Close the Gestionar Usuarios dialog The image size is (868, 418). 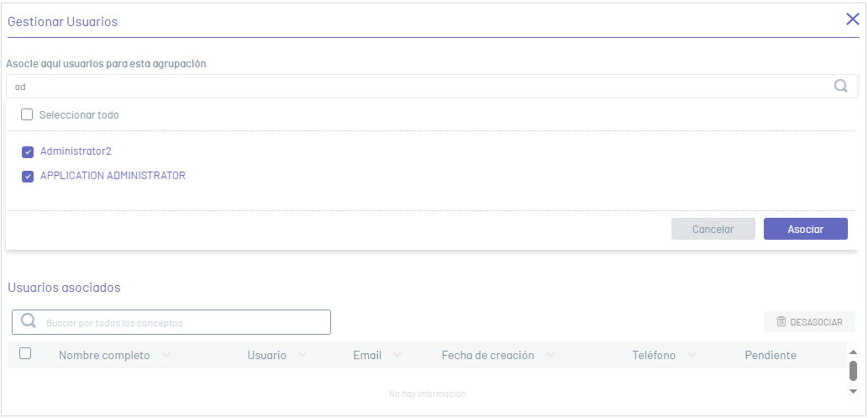[853, 19]
